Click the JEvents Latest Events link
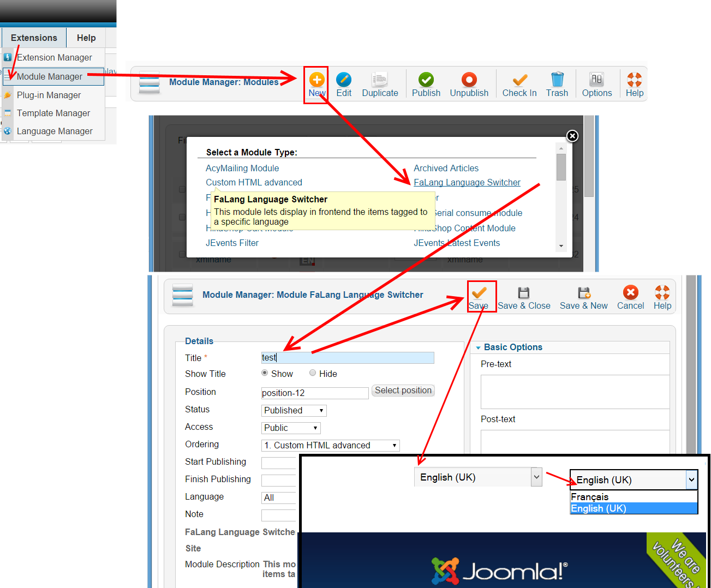 (457, 243)
